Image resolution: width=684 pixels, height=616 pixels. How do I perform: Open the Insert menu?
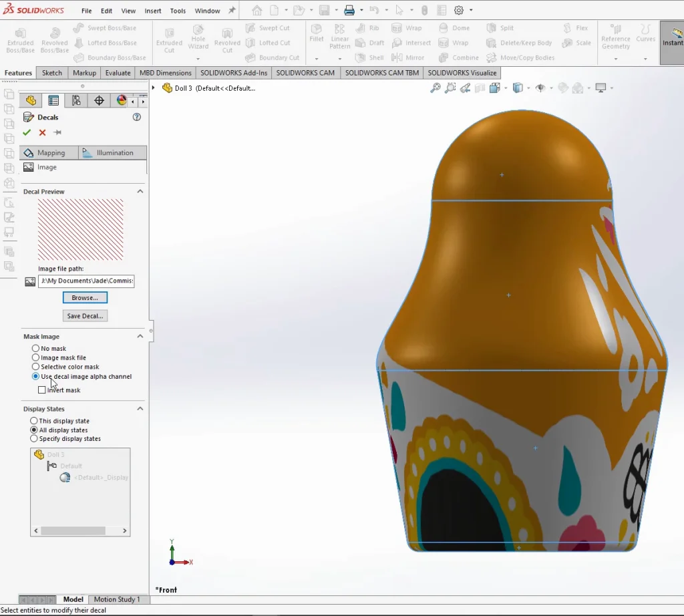pos(153,11)
